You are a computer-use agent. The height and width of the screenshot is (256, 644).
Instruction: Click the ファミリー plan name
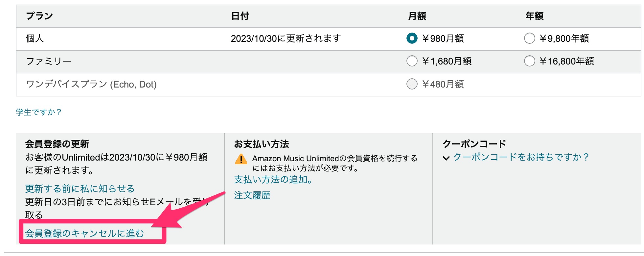[x=48, y=61]
